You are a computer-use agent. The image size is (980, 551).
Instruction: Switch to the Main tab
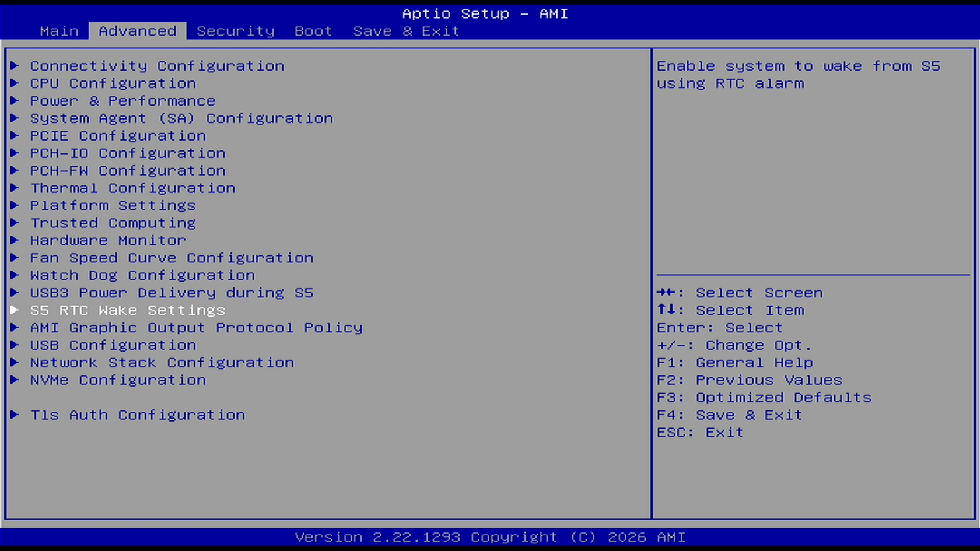pyautogui.click(x=59, y=31)
